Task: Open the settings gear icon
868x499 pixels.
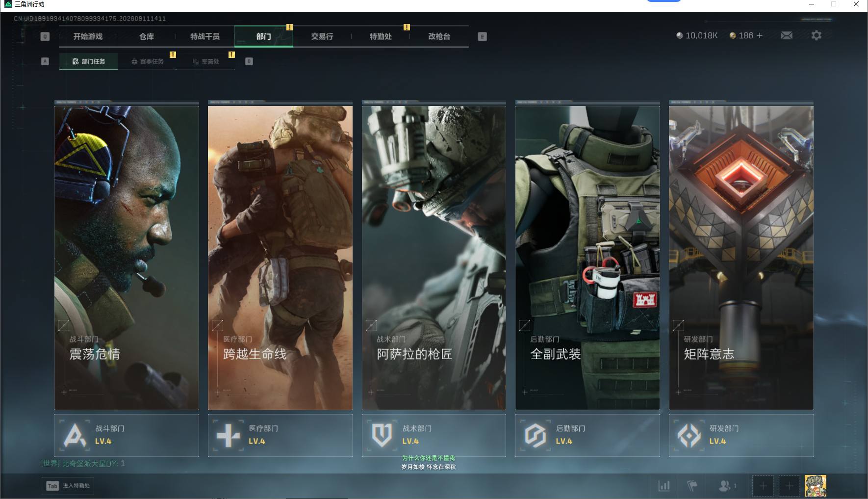Action: [x=816, y=35]
